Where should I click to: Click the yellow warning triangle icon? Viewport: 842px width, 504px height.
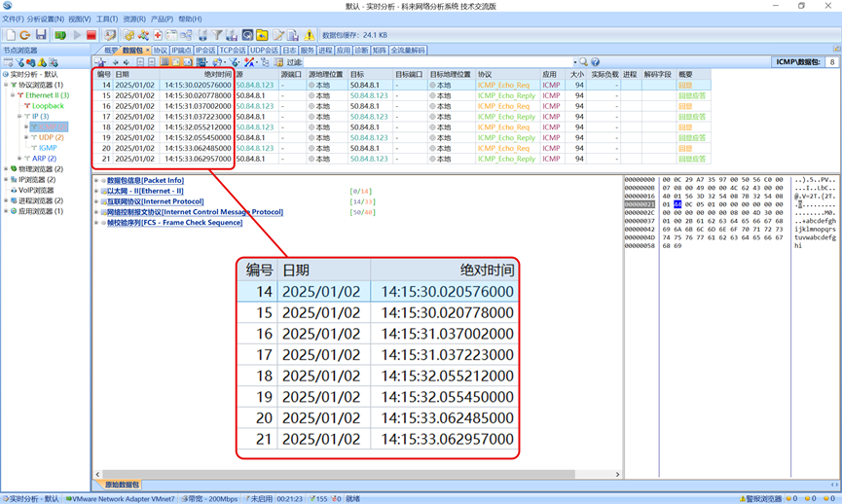309,35
